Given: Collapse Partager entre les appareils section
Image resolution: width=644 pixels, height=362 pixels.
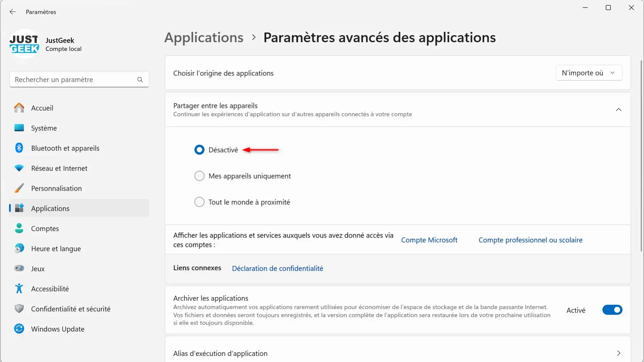Looking at the screenshot, I should point(619,110).
